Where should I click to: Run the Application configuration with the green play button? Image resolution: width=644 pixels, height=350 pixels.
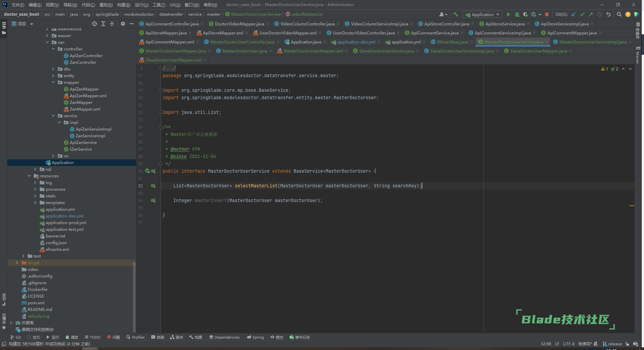[x=508, y=14]
